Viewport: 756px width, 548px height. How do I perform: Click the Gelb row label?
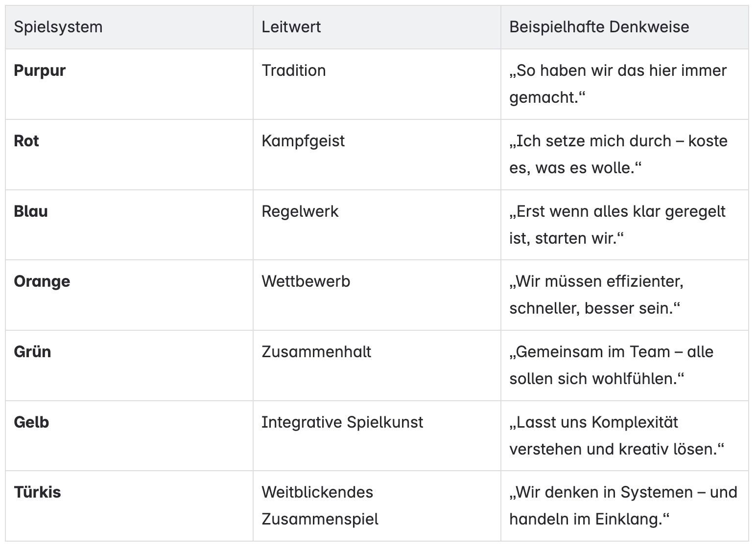[31, 422]
